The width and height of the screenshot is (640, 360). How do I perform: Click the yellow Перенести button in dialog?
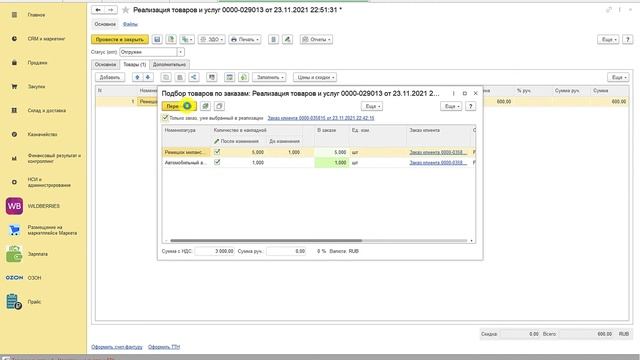pyautogui.click(x=179, y=106)
